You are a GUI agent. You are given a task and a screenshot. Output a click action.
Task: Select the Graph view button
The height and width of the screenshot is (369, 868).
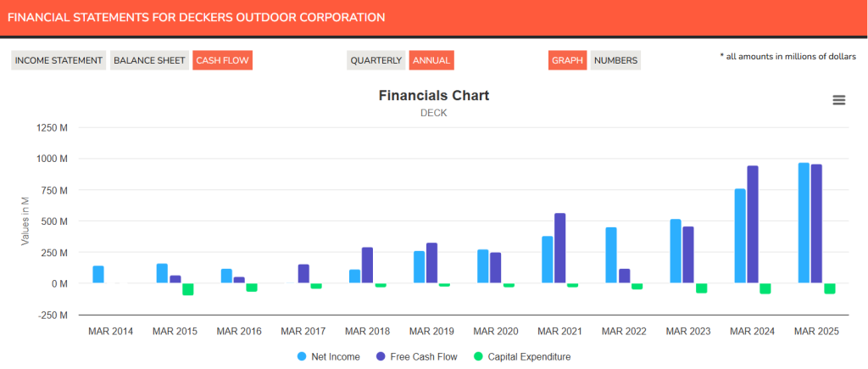[x=568, y=60]
